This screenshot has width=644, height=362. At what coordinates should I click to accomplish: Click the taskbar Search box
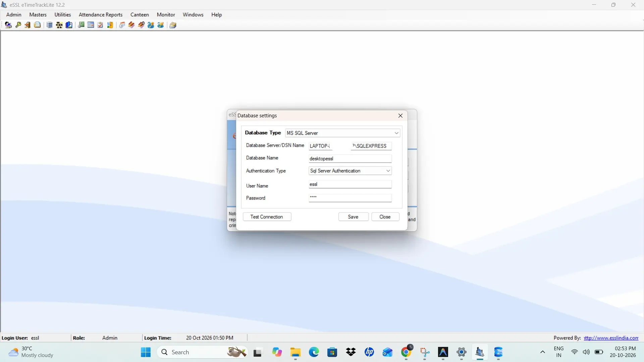(x=202, y=352)
